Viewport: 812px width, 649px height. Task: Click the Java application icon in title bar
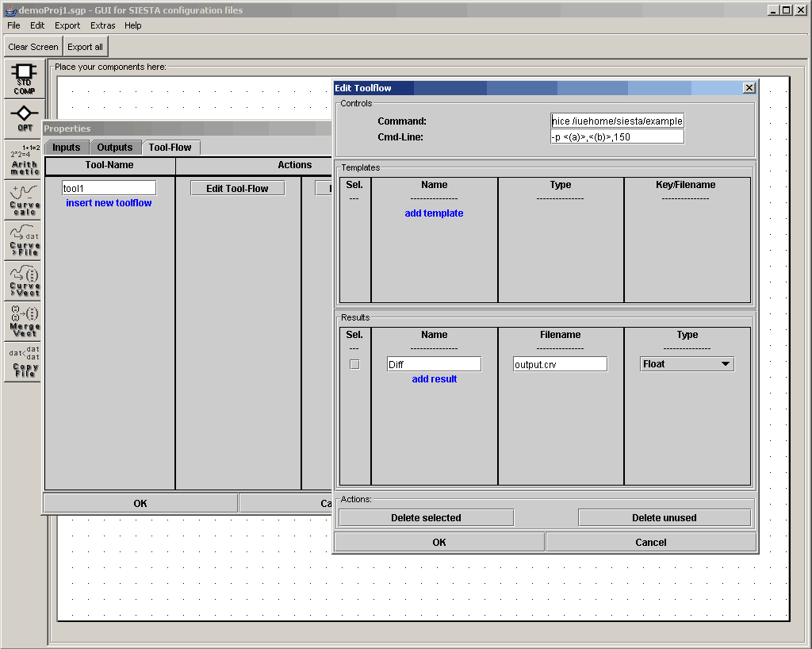click(10, 10)
